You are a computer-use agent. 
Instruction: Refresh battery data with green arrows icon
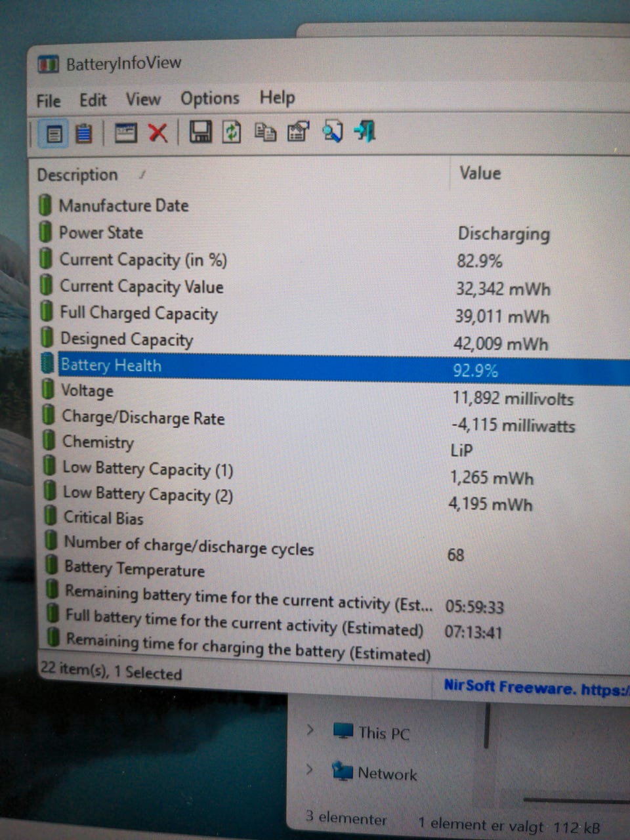click(x=231, y=132)
